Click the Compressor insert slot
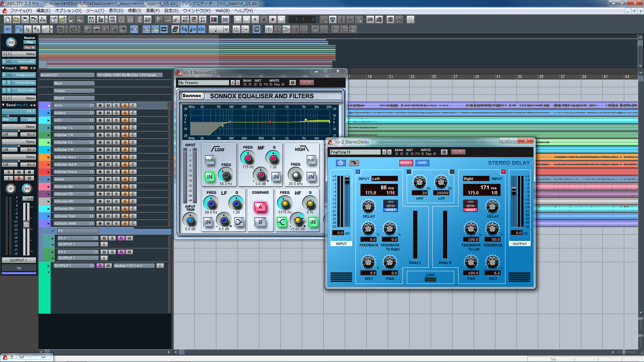The height and width of the screenshot is (362, 644). (x=23, y=75)
